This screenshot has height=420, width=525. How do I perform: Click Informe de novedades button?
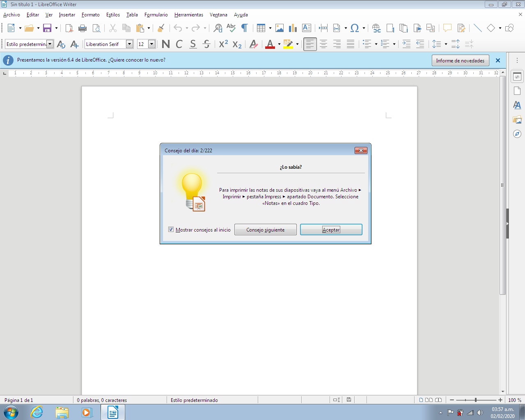460,60
